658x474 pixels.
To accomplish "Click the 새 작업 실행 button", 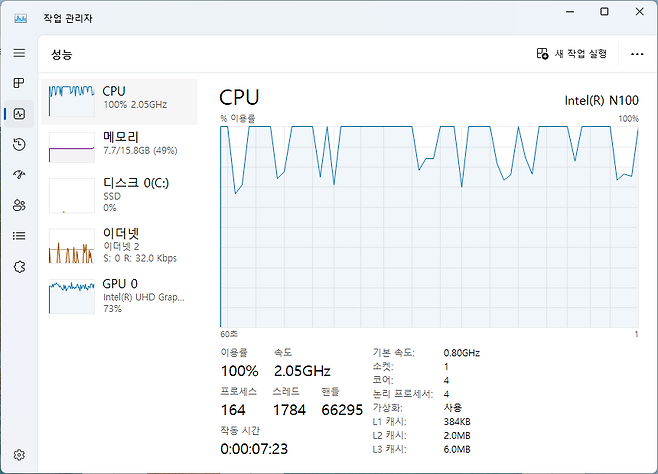I will click(x=572, y=54).
